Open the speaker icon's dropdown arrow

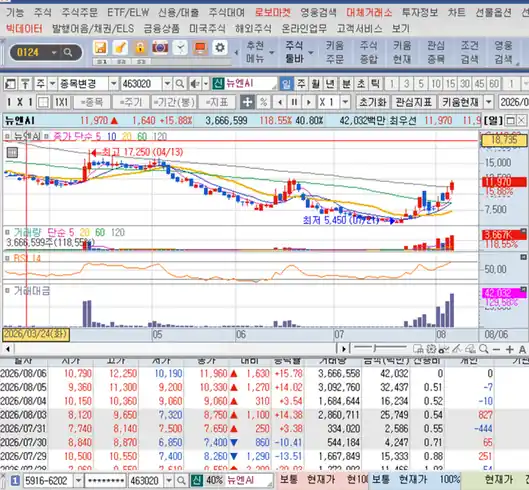(206, 84)
